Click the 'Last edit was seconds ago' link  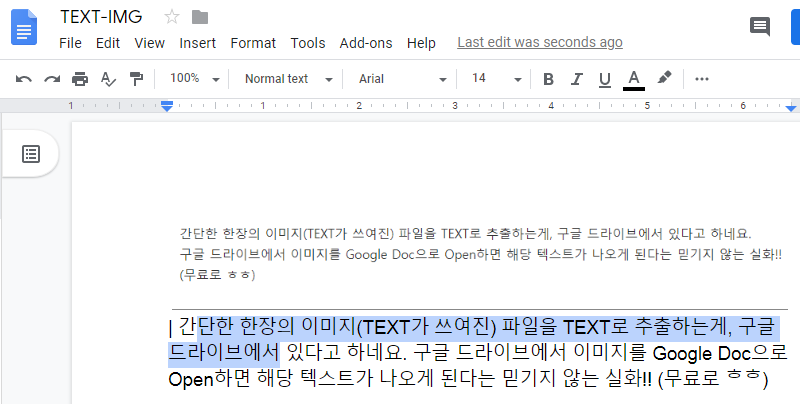tap(540, 42)
